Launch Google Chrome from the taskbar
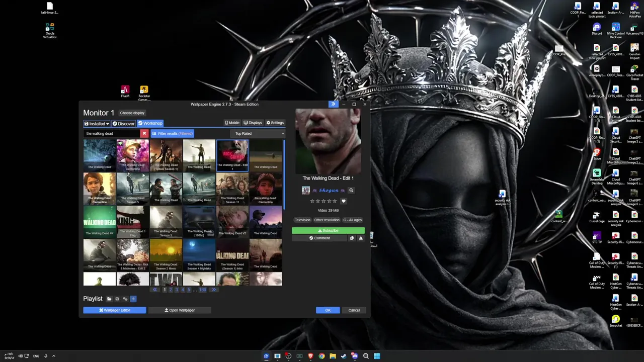 [x=321, y=356]
